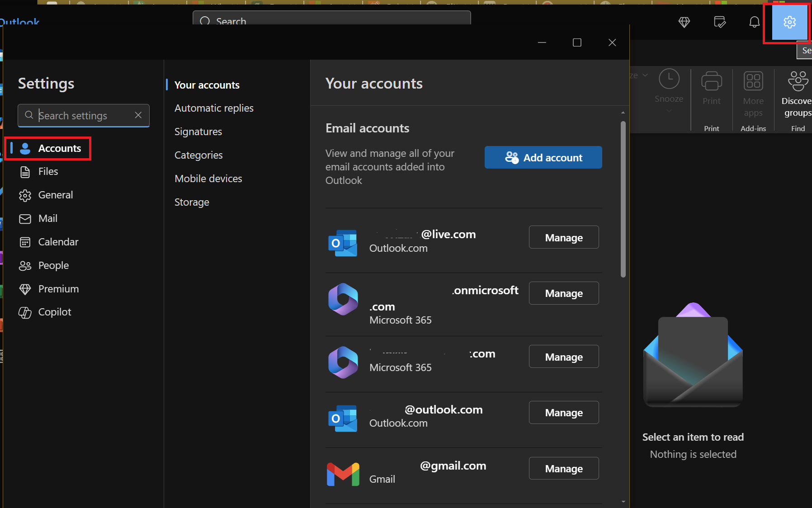The image size is (812, 508).
Task: Click the accounts list vertical scrollbar
Action: [623, 199]
